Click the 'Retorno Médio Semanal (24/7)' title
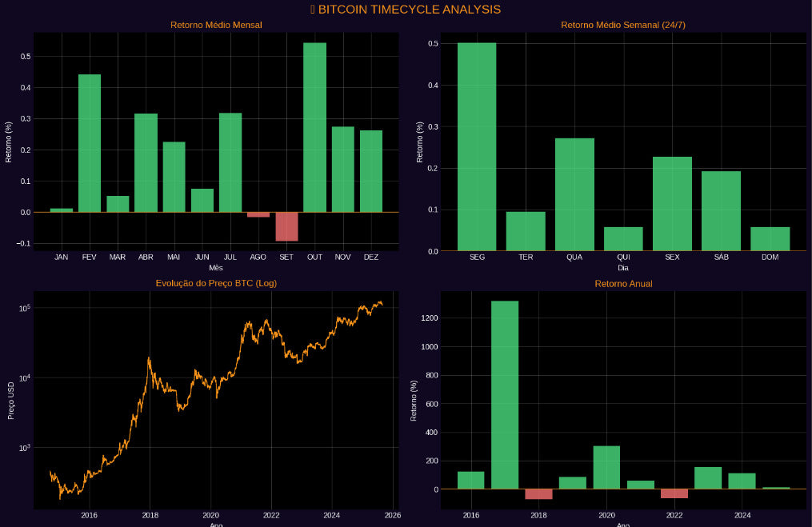The height and width of the screenshot is (527, 812). pyautogui.click(x=622, y=25)
